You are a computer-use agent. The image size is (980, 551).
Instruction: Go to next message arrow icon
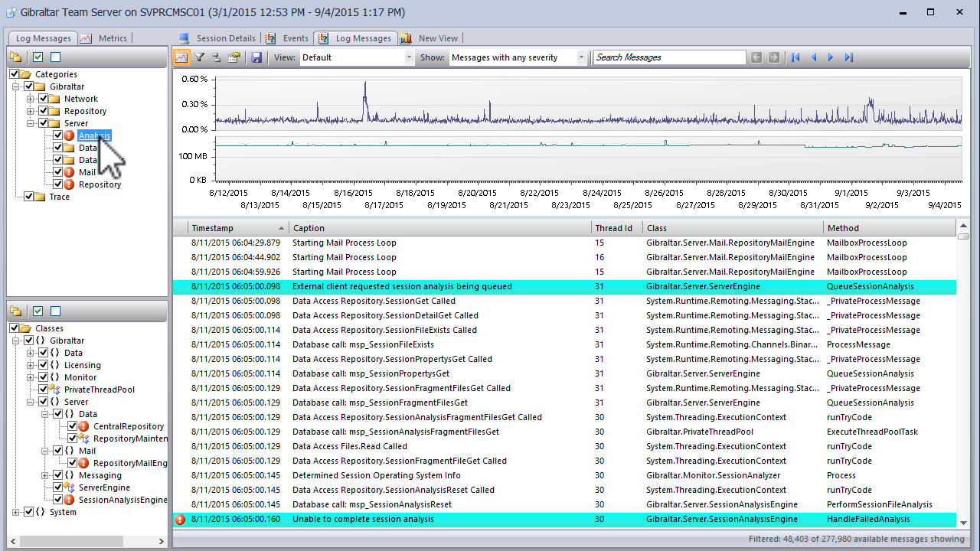coord(831,57)
